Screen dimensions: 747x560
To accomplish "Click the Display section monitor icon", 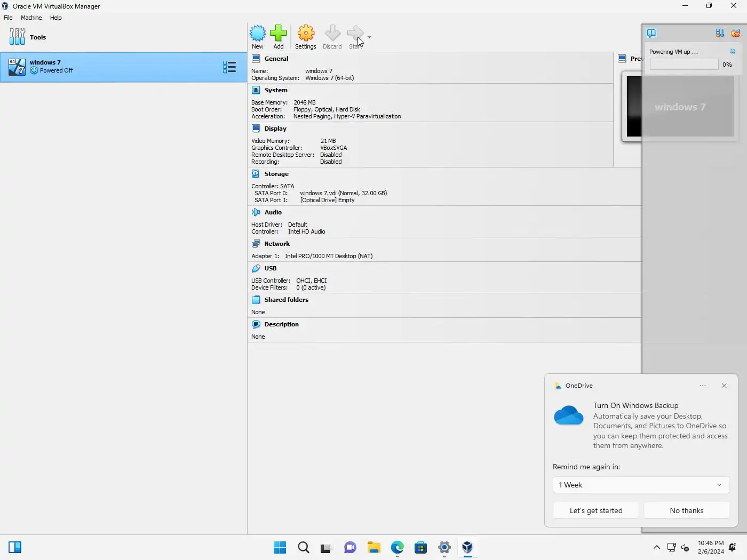I will coord(256,129).
